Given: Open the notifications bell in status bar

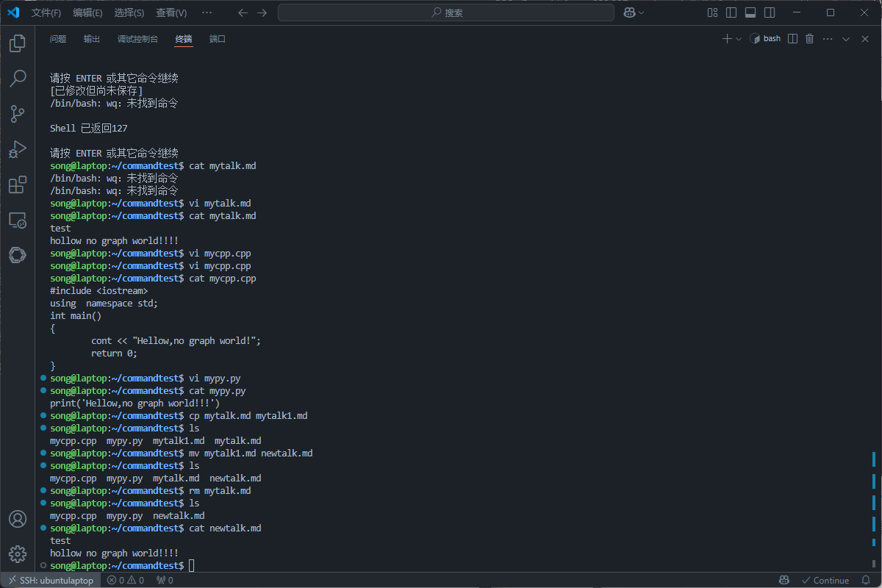Looking at the screenshot, I should tap(866, 580).
